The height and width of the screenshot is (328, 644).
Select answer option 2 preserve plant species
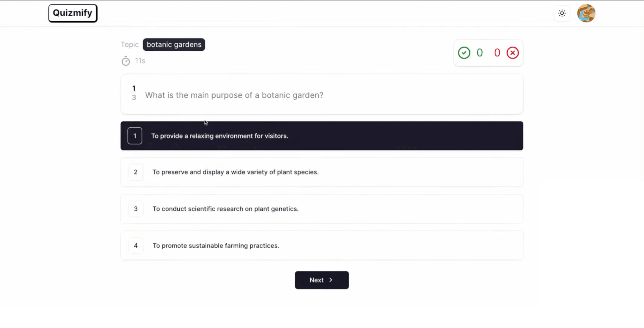coord(322,172)
